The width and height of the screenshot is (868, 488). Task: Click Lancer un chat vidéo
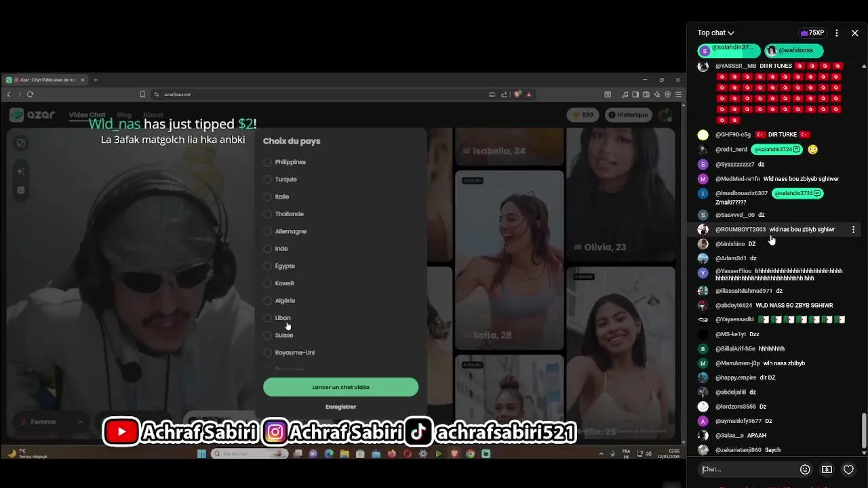(x=340, y=387)
